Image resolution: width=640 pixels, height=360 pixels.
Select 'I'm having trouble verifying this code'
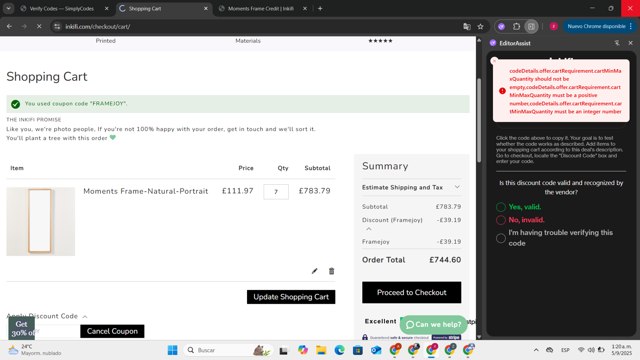[x=501, y=238]
